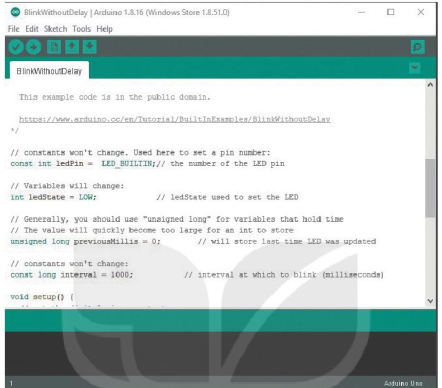Open a sketch using up-arrow icon

click(x=72, y=47)
